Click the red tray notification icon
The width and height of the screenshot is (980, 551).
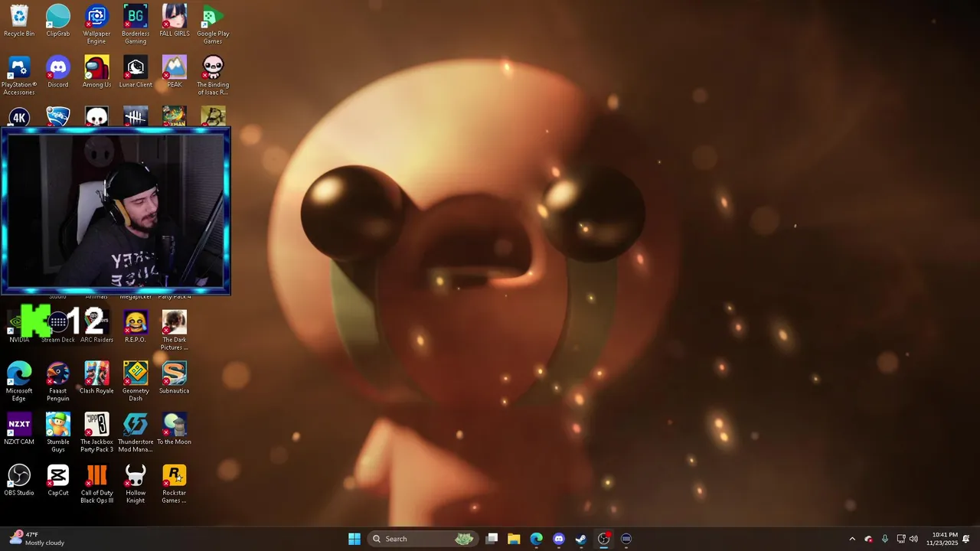[x=868, y=539]
